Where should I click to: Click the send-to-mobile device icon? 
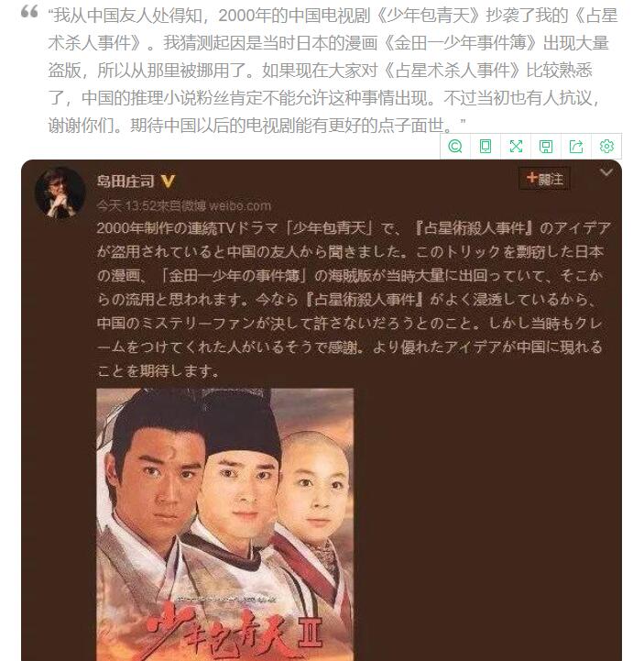[x=486, y=147]
